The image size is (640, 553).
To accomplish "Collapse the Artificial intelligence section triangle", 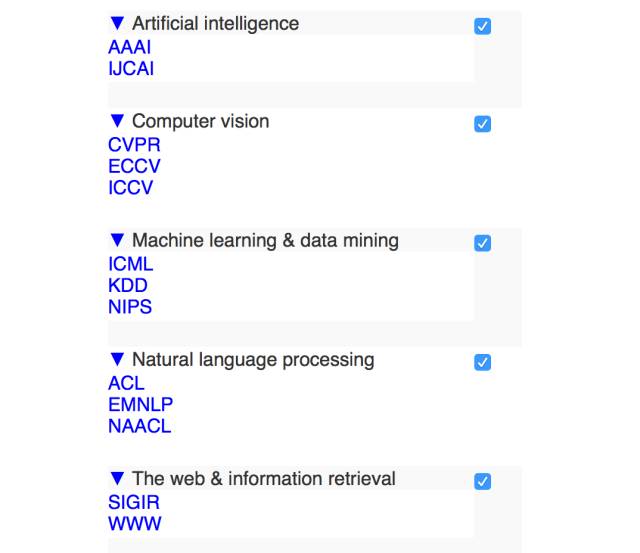I will point(117,24).
